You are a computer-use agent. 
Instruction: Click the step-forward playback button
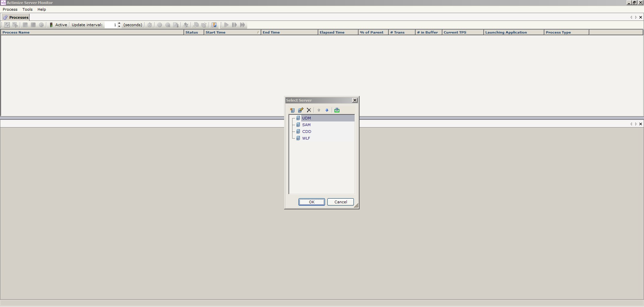(234, 25)
